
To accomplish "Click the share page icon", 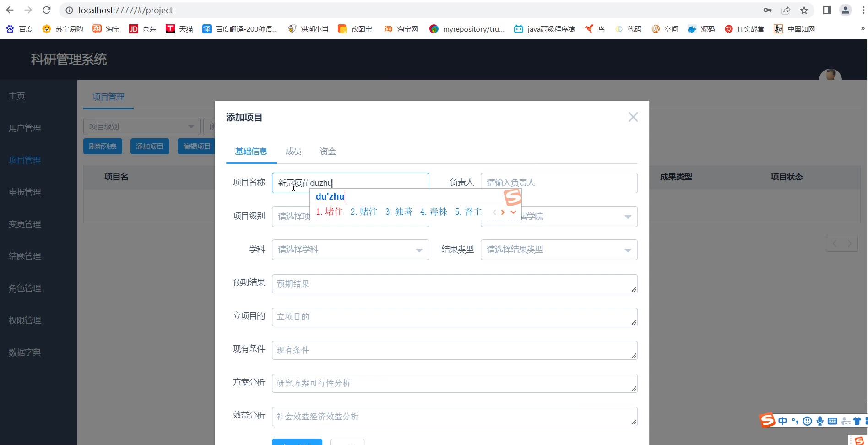I will click(x=786, y=10).
